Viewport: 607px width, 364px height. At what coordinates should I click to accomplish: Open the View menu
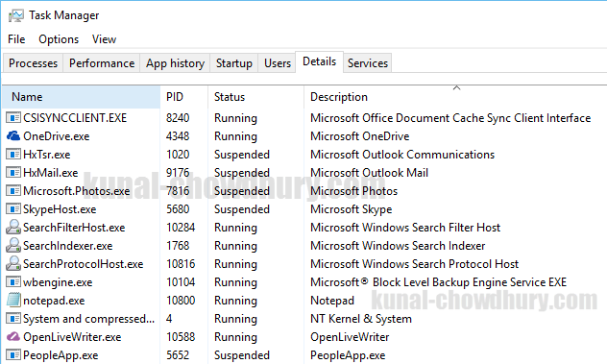pyautogui.click(x=104, y=39)
